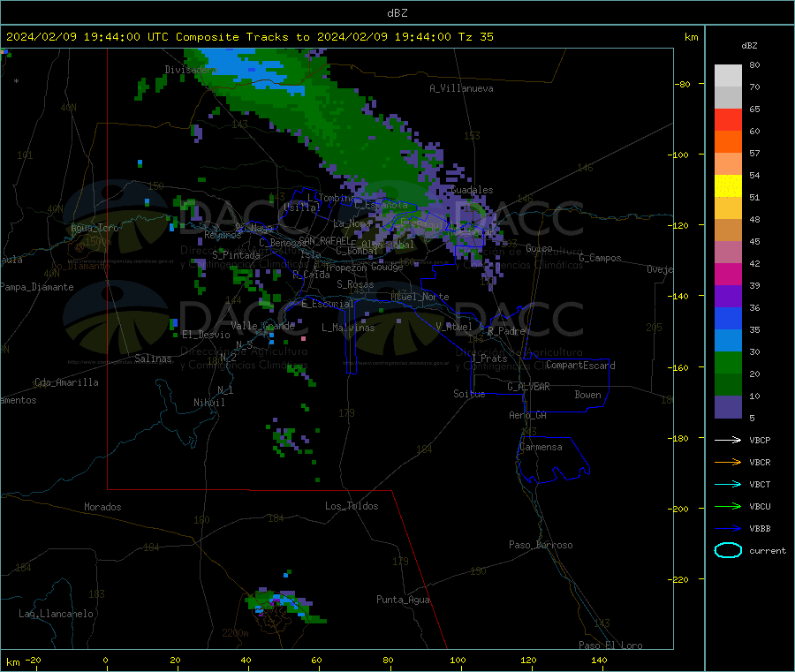Click the 'Carmensa' map label
This screenshot has height=672, width=795.
coord(541,447)
